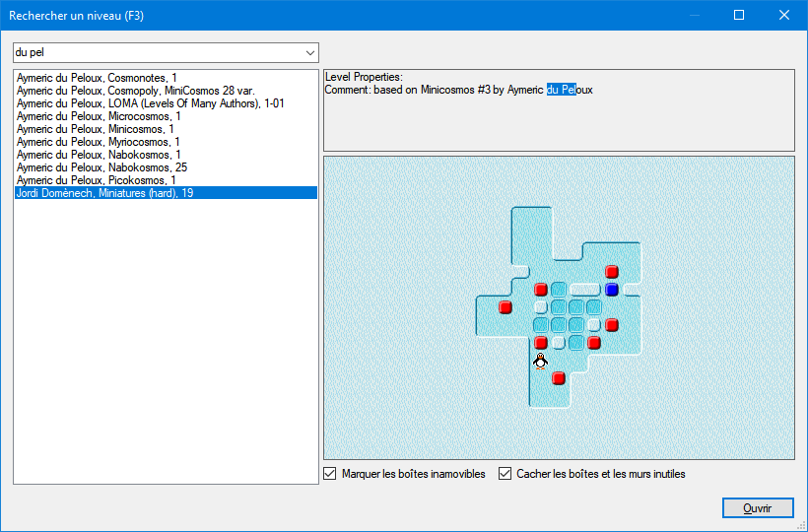Click into the 'du pel' search field
This screenshot has width=808, height=532.
(158, 52)
